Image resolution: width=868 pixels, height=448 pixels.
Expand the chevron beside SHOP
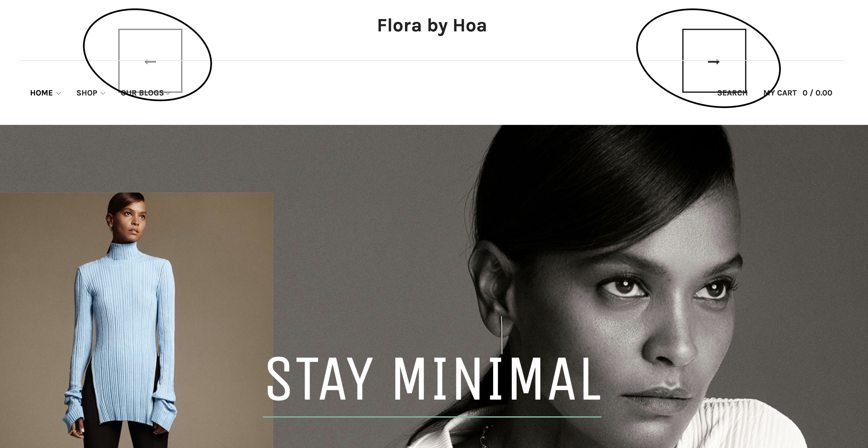(x=103, y=93)
